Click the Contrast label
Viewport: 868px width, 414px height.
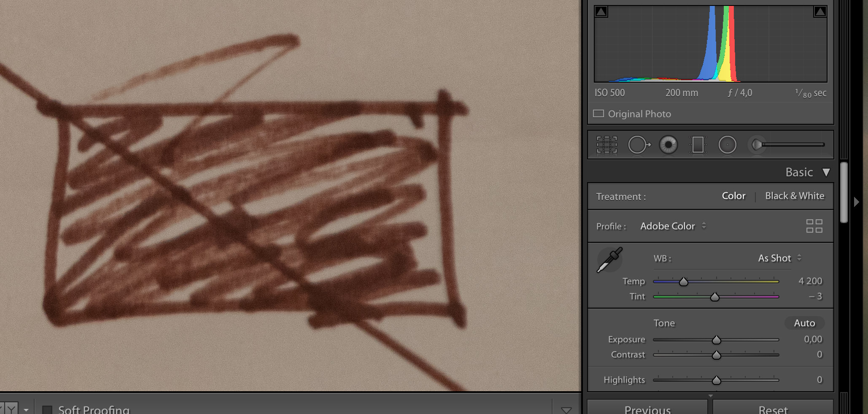628,355
